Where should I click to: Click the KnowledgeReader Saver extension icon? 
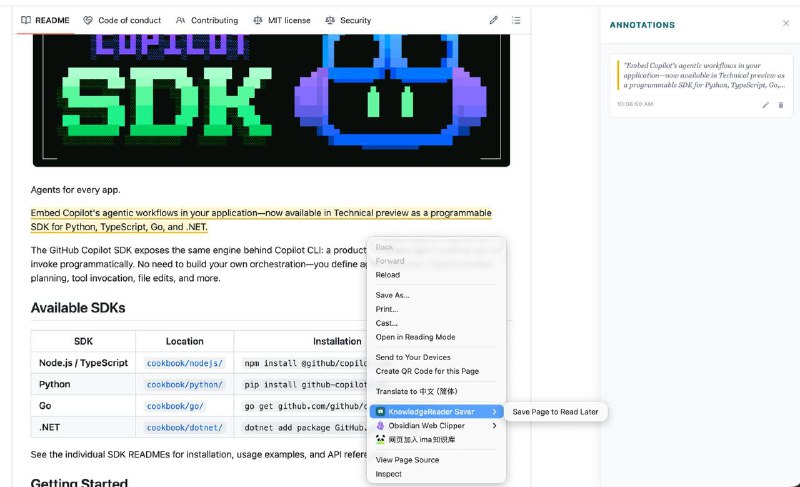click(x=380, y=412)
